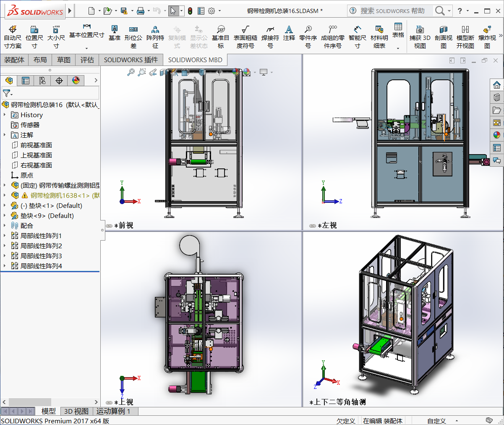The height and width of the screenshot is (425, 504).
Task: Expand the 钢带检测机1638<1> component
Action: coord(5,195)
